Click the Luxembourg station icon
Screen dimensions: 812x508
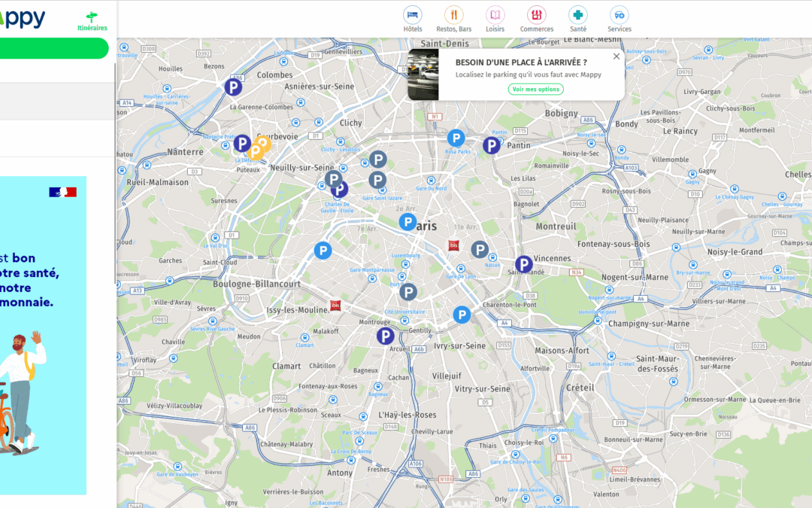click(405, 264)
